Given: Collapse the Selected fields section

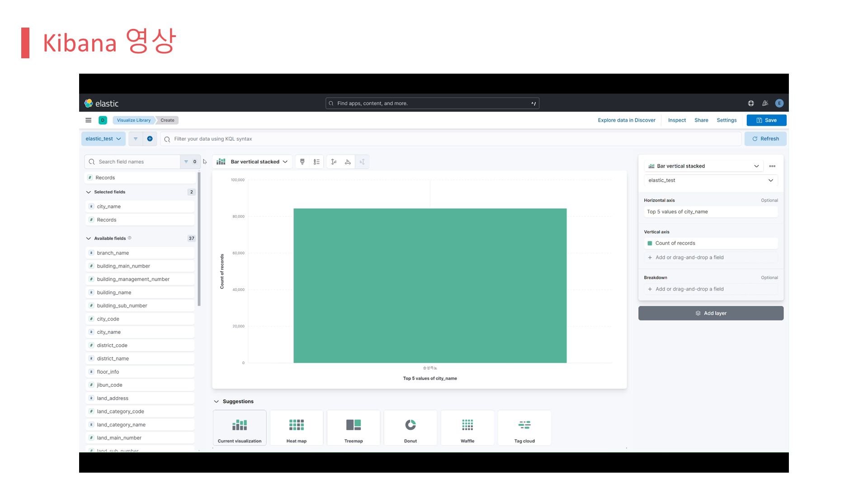Looking at the screenshot, I should (x=89, y=192).
